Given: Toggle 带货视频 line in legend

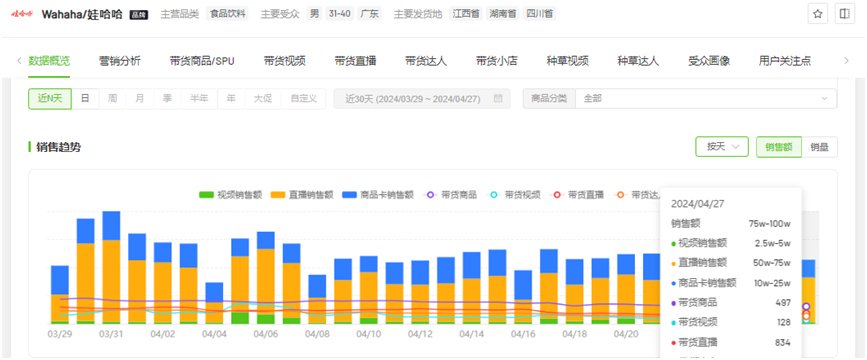Looking at the screenshot, I should coord(514,195).
